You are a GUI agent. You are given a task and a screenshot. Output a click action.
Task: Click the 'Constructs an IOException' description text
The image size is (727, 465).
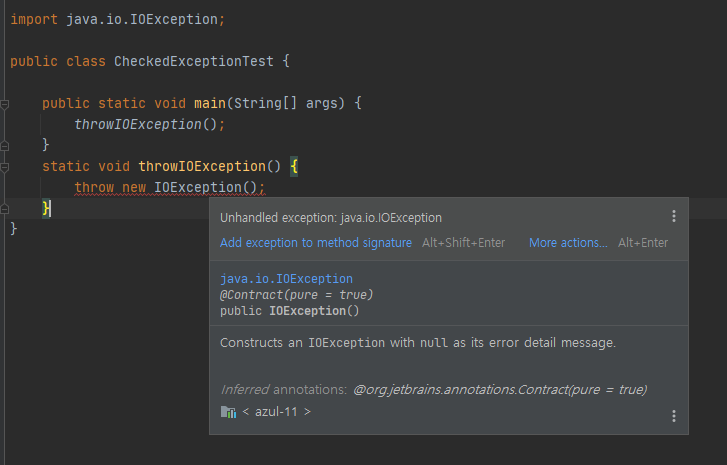pos(418,343)
